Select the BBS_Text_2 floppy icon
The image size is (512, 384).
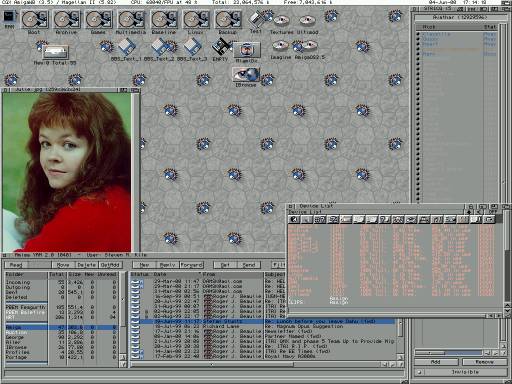point(159,47)
